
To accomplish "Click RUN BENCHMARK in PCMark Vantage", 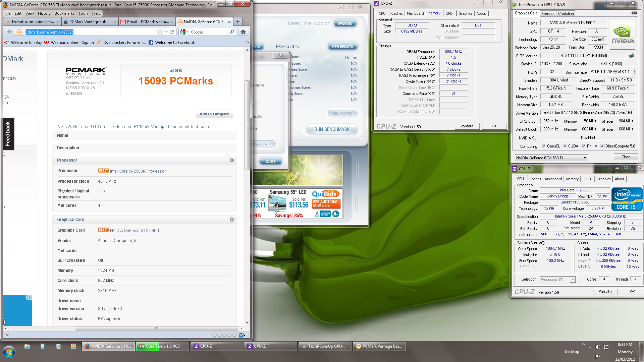I will (332, 129).
